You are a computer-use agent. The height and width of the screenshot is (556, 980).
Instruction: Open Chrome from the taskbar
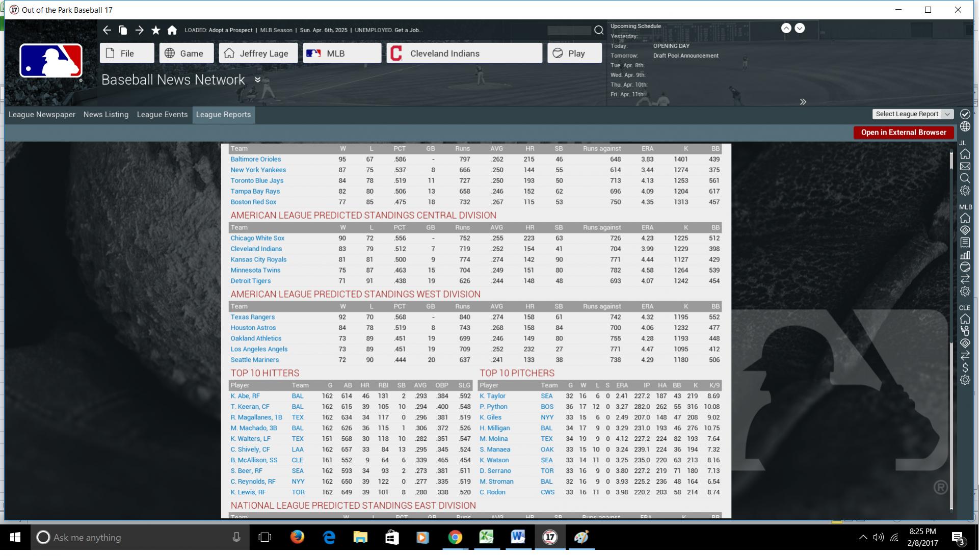click(x=455, y=538)
